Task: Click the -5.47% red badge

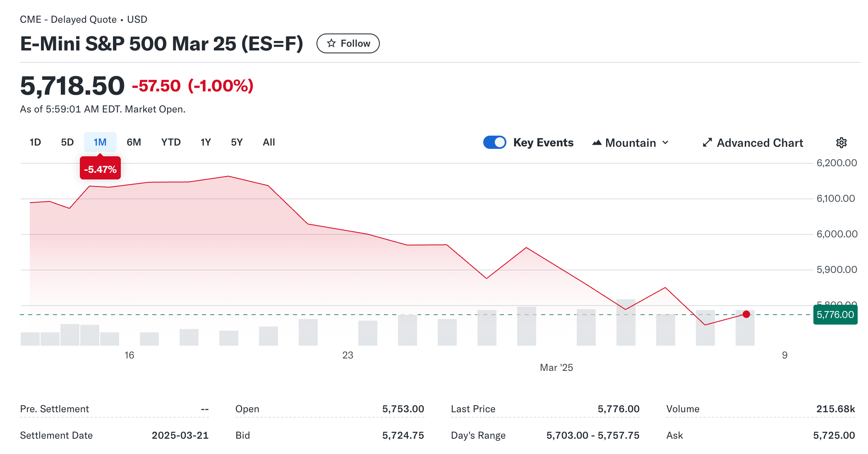Action: click(100, 169)
